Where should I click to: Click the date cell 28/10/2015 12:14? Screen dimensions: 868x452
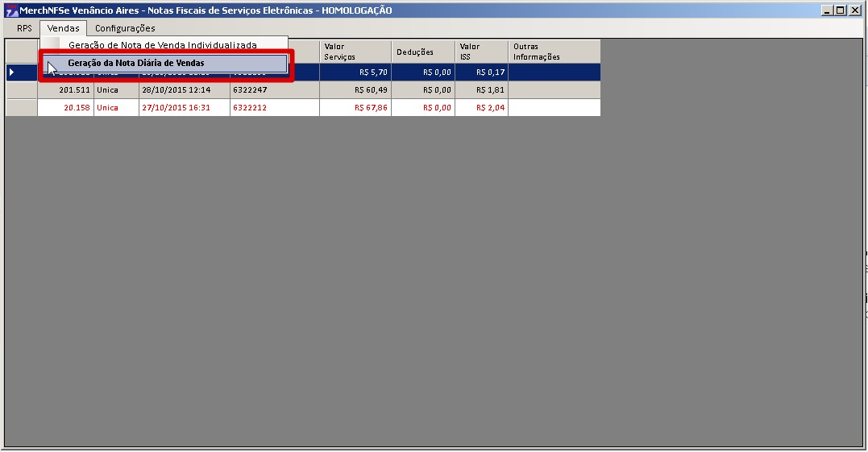[183, 90]
